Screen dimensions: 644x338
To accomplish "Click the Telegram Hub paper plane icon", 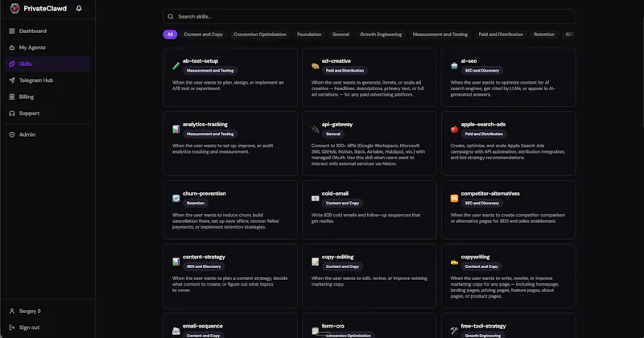I will tap(12, 80).
